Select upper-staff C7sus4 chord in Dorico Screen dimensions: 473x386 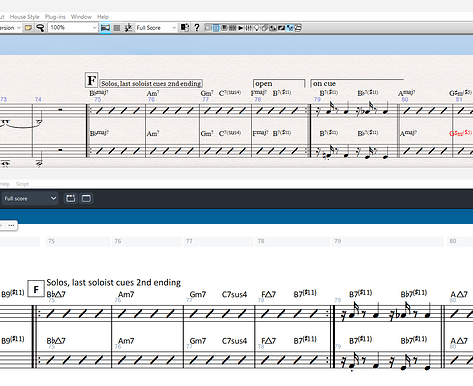click(x=234, y=294)
